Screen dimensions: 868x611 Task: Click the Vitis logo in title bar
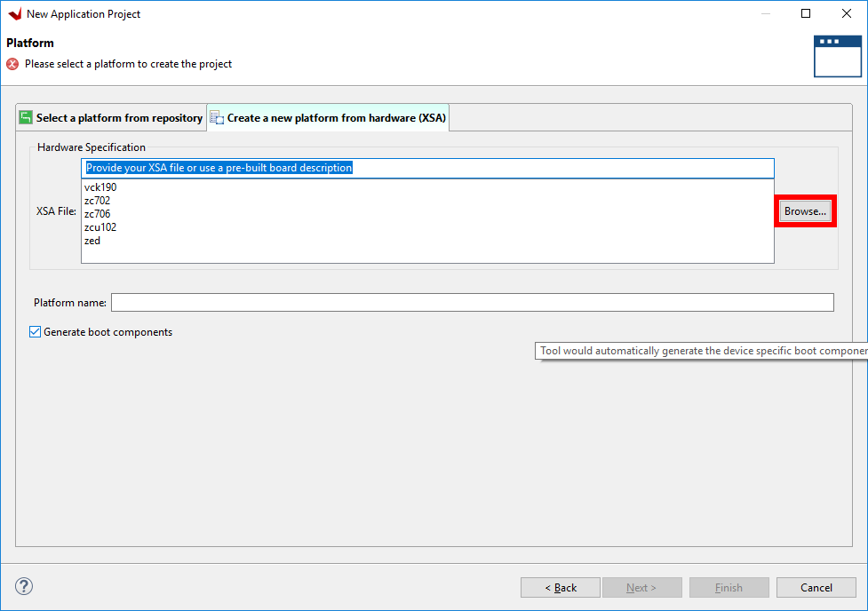point(15,13)
